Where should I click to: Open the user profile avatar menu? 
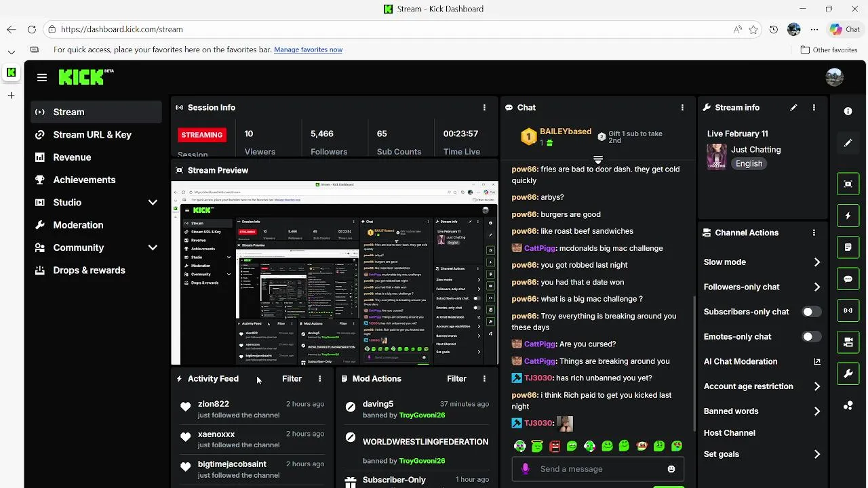(x=834, y=77)
